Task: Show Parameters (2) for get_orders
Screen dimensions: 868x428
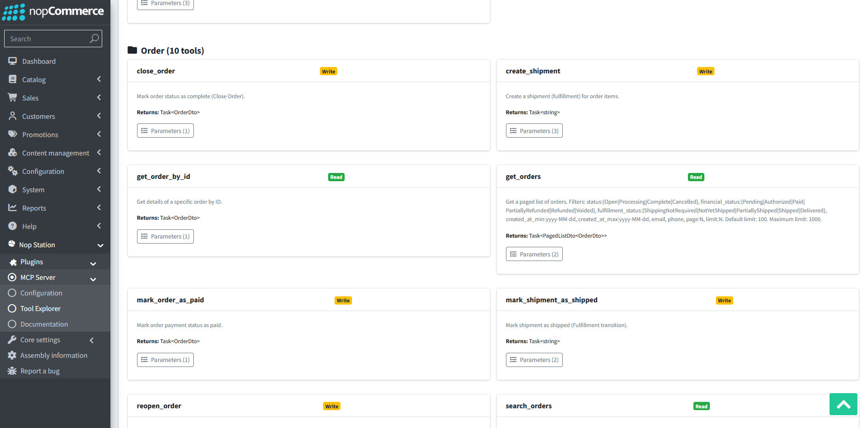Action: click(534, 254)
